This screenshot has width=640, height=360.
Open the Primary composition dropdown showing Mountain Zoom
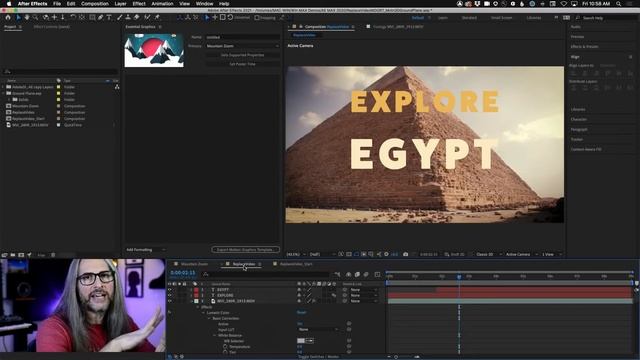(x=242, y=46)
